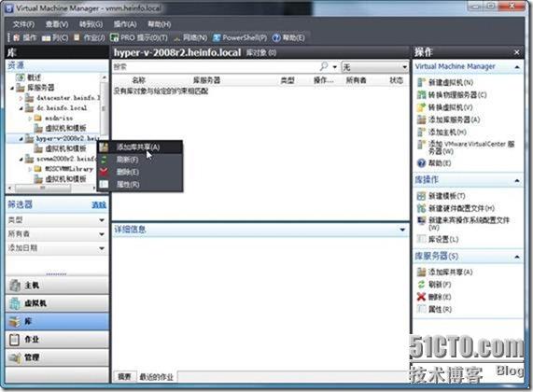The width and height of the screenshot is (533, 392).
Task: Click 作业(J) in the toolbar
Action: 90,37
